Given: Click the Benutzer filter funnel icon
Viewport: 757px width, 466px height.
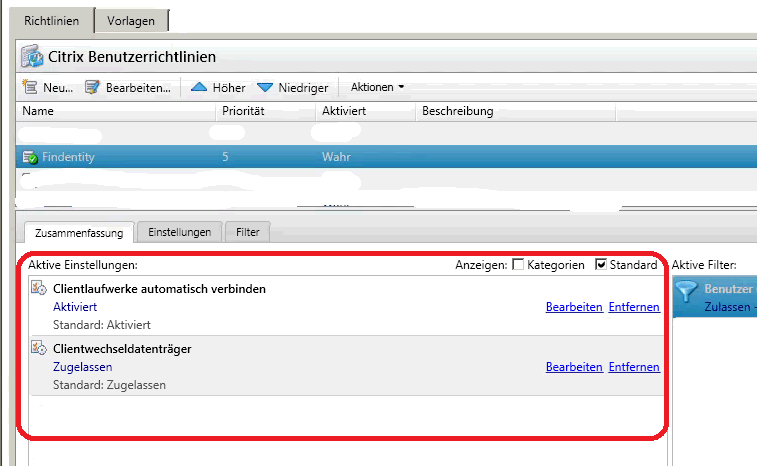Looking at the screenshot, I should [686, 291].
